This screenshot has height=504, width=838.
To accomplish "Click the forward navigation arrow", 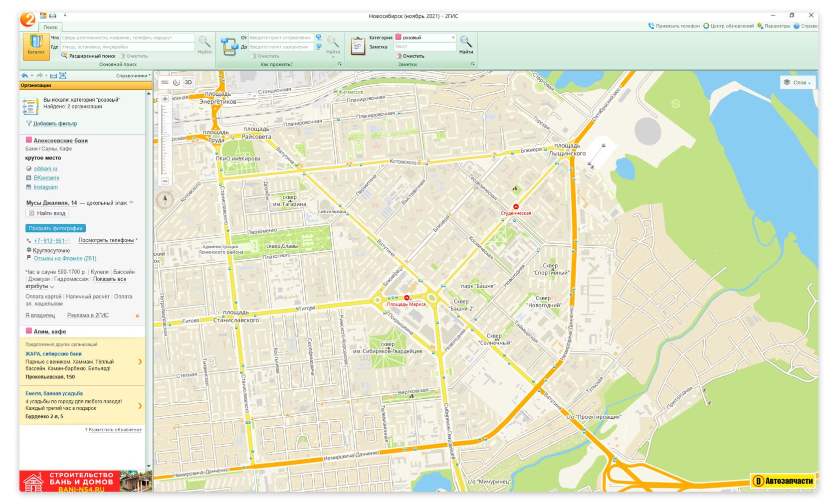I will tap(39, 76).
